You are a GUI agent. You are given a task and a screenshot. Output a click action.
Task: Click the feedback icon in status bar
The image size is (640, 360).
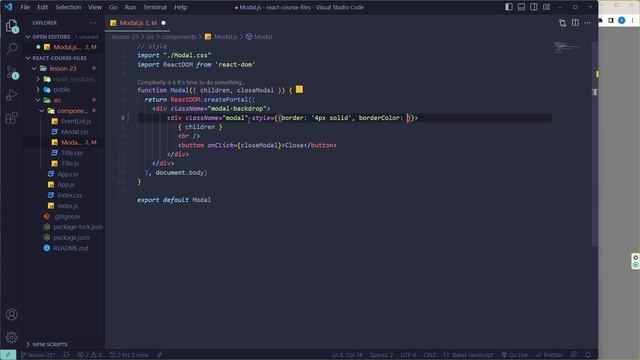click(x=574, y=355)
